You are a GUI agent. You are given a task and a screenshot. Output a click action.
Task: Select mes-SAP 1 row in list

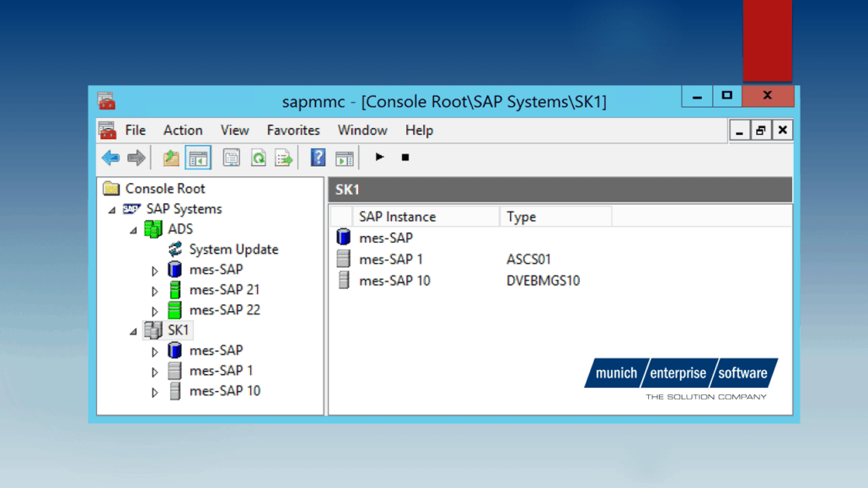coord(390,260)
